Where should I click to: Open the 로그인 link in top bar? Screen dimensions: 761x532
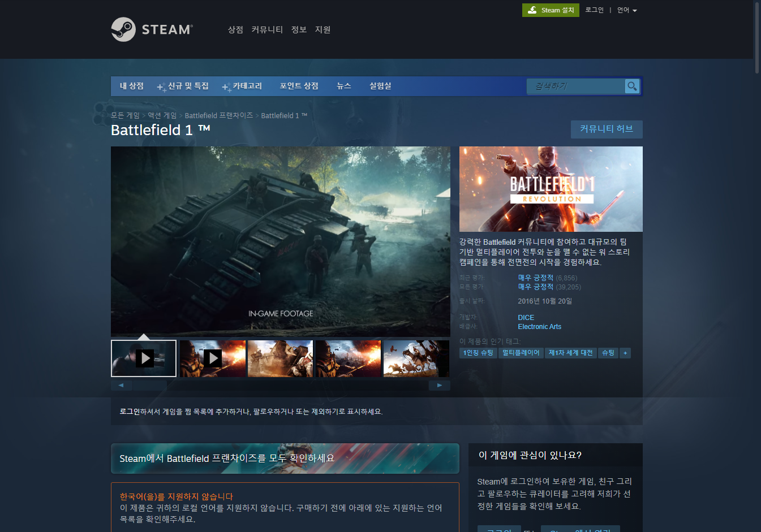(x=594, y=10)
